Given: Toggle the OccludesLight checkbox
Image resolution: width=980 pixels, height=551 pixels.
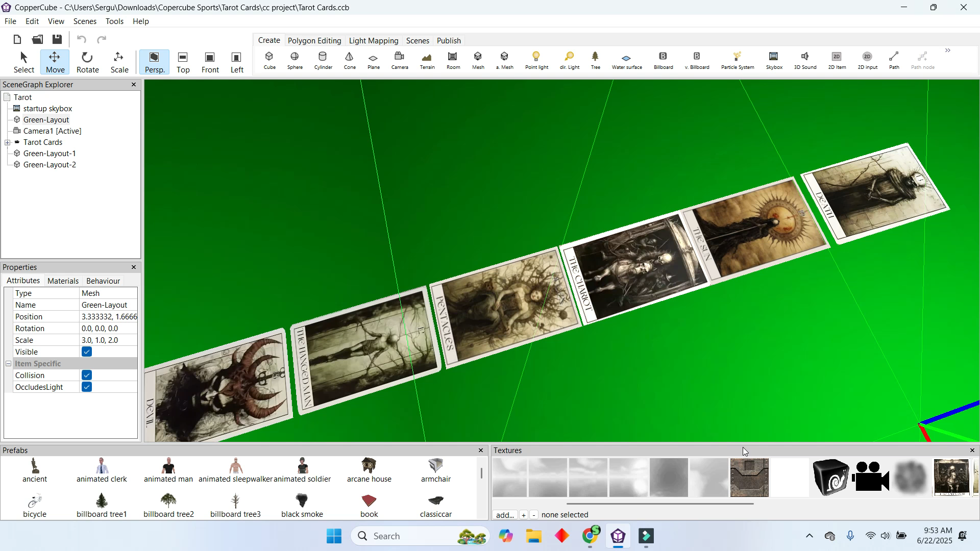Looking at the screenshot, I should point(87,387).
